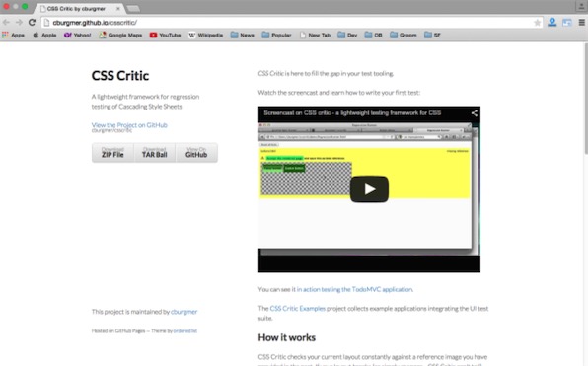This screenshot has width=588, height=366.
Task: Open the New Tab bookmark
Action: point(315,35)
